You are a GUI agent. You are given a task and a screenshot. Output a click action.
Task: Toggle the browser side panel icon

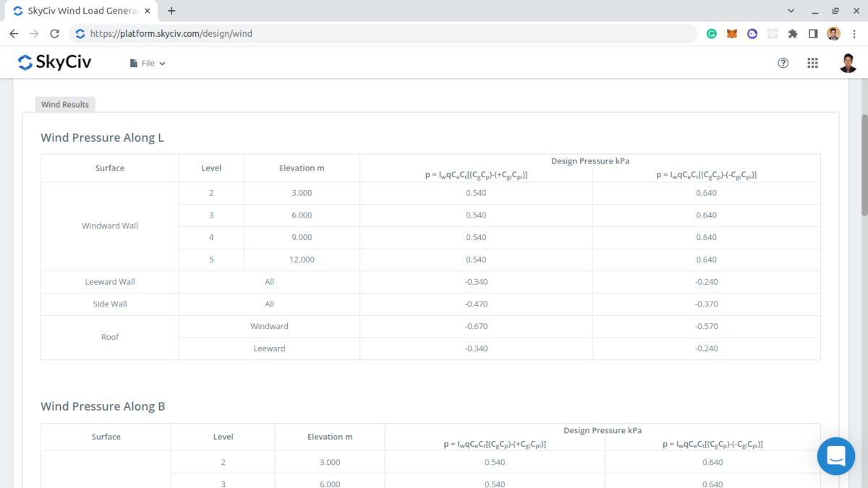click(x=813, y=33)
